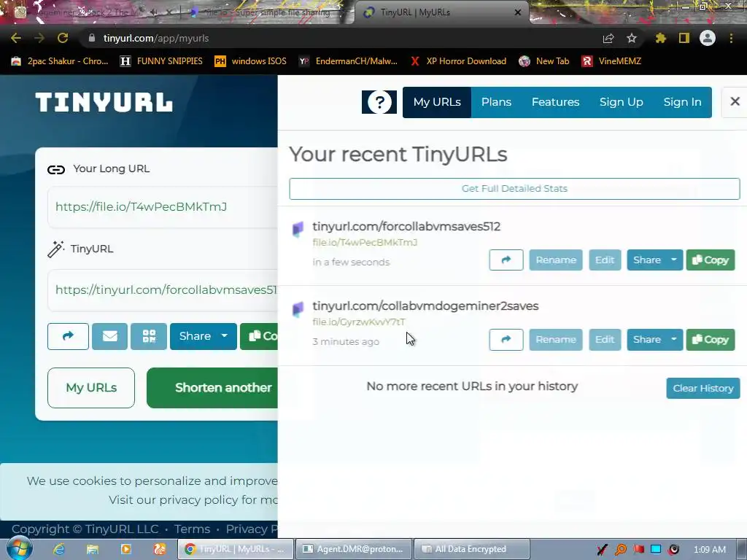This screenshot has width=747, height=560.
Task: Click the red flag tray icon
Action: 639,550
